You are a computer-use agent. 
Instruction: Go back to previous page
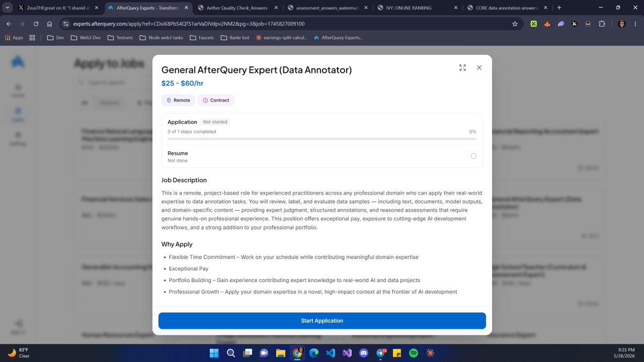pyautogui.click(x=9, y=24)
